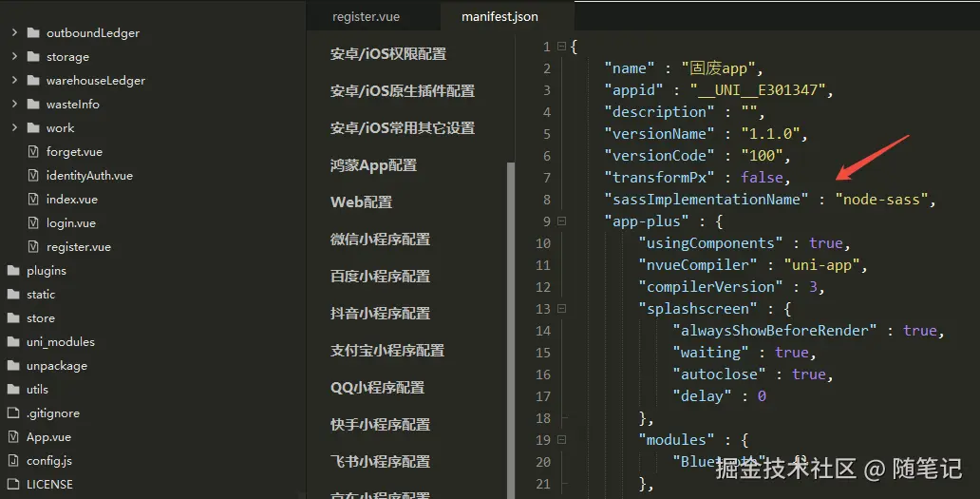The image size is (980, 499).
Task: Click the storage folder icon
Action: pyautogui.click(x=34, y=56)
